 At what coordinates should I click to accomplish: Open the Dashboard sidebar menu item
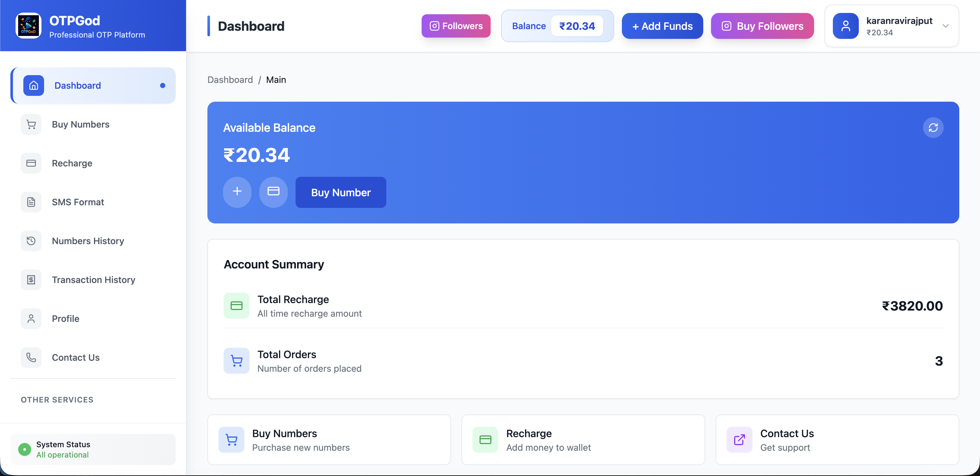tap(93, 85)
